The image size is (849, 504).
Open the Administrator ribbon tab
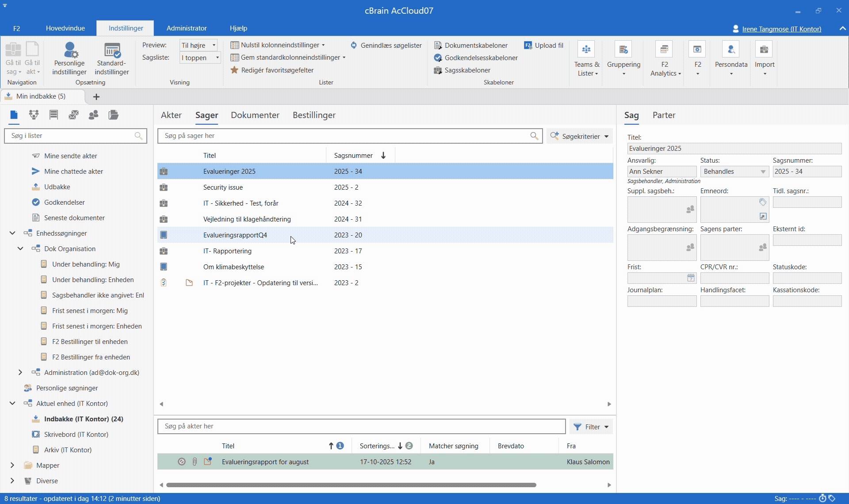186,28
